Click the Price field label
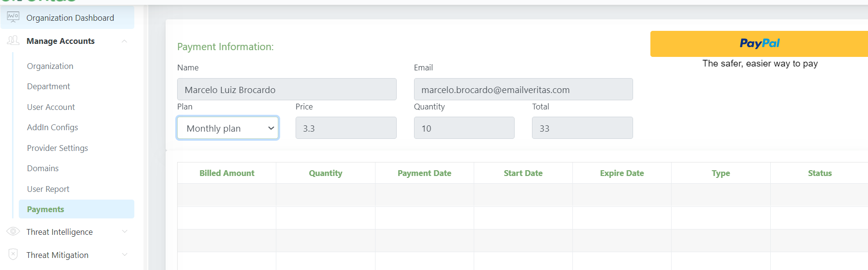868x270 pixels. [x=304, y=107]
